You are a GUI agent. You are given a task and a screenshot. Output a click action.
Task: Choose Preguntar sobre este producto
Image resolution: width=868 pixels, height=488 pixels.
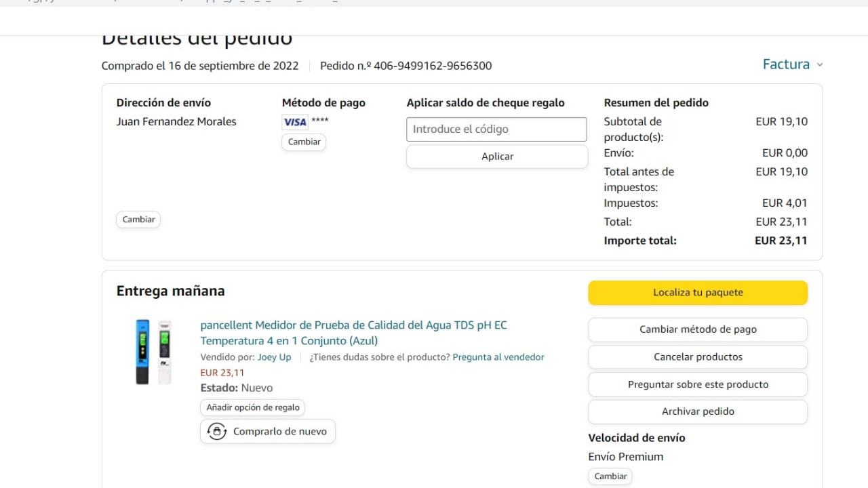tap(698, 384)
